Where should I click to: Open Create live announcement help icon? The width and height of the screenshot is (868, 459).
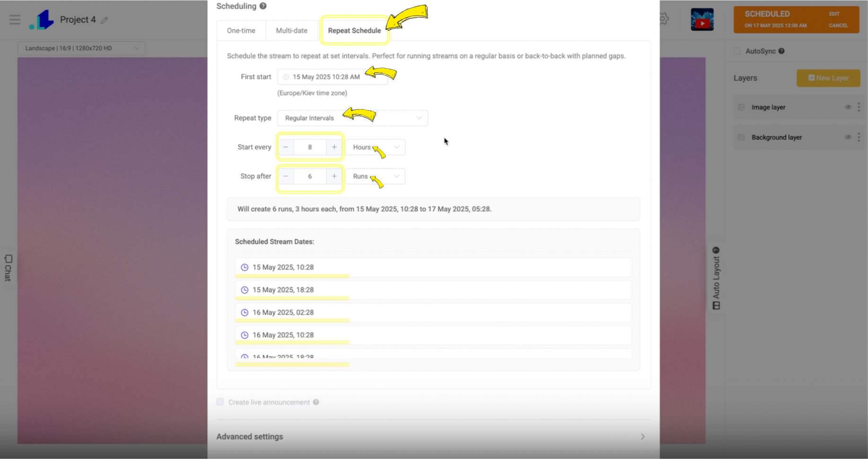[x=316, y=402]
